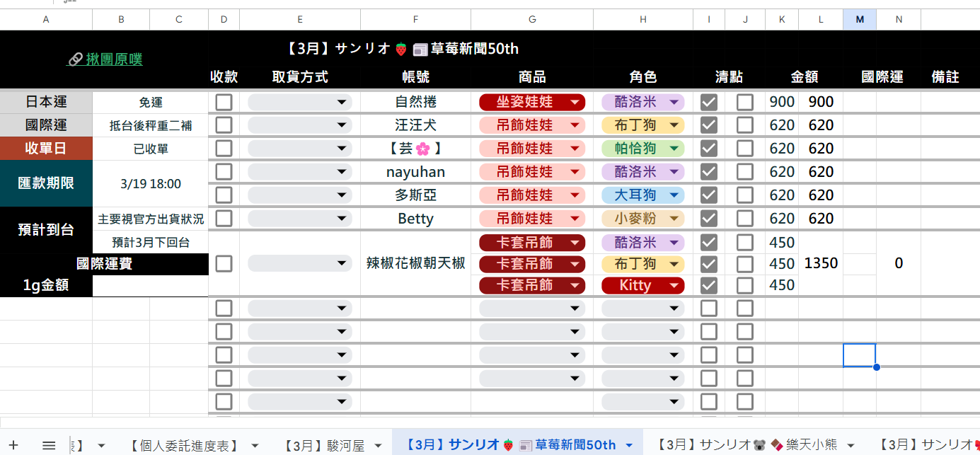Screen dimensions: 980x455
Task: Open 取貨方式 dropdown in 辣椒花椒朝天椒 row
Action: point(300,263)
